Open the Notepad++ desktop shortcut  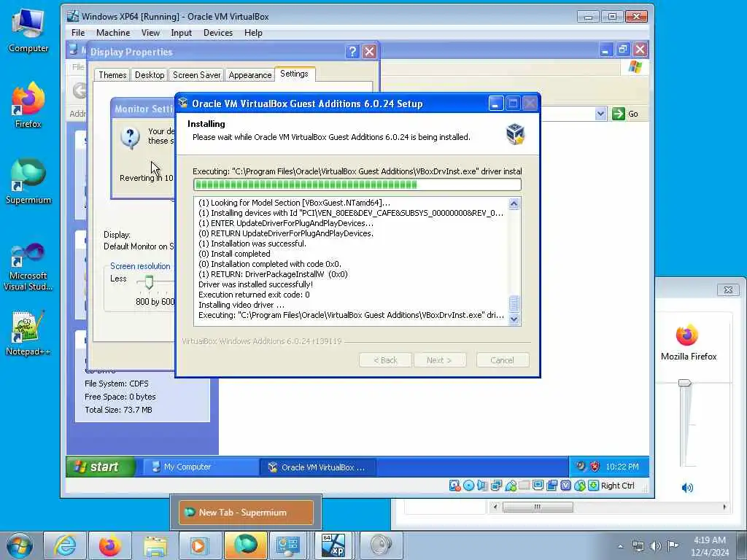click(28, 333)
